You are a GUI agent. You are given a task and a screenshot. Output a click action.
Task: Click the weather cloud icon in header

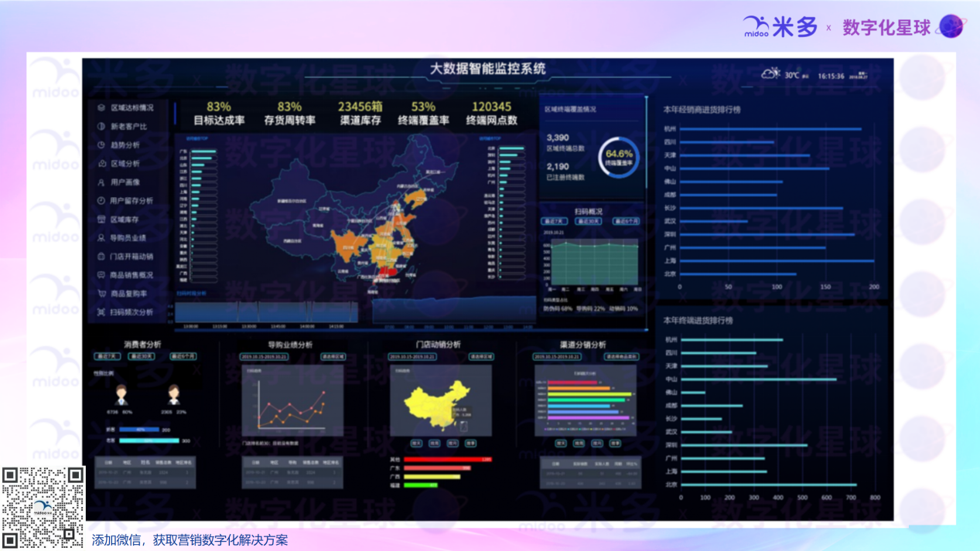[770, 74]
